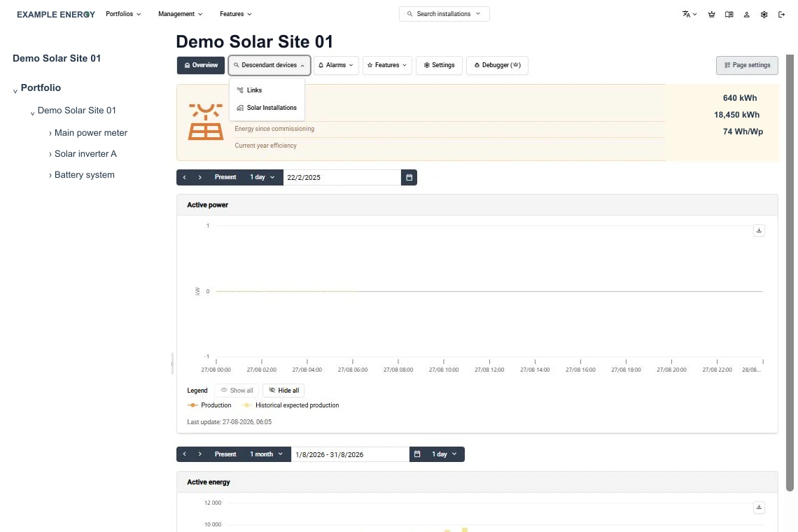Click the solar panel site icon
Screen dimensions: 798x532
pyautogui.click(x=206, y=122)
